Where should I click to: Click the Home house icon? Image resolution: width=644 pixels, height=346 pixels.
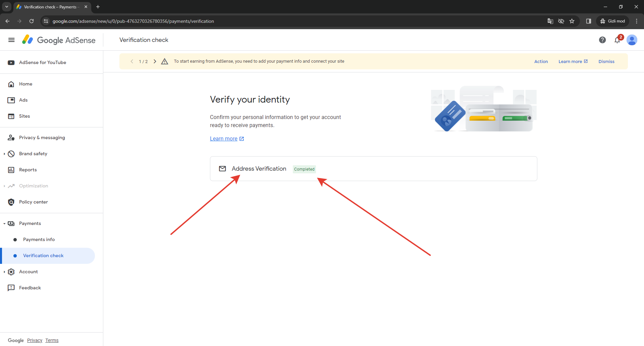(11, 84)
